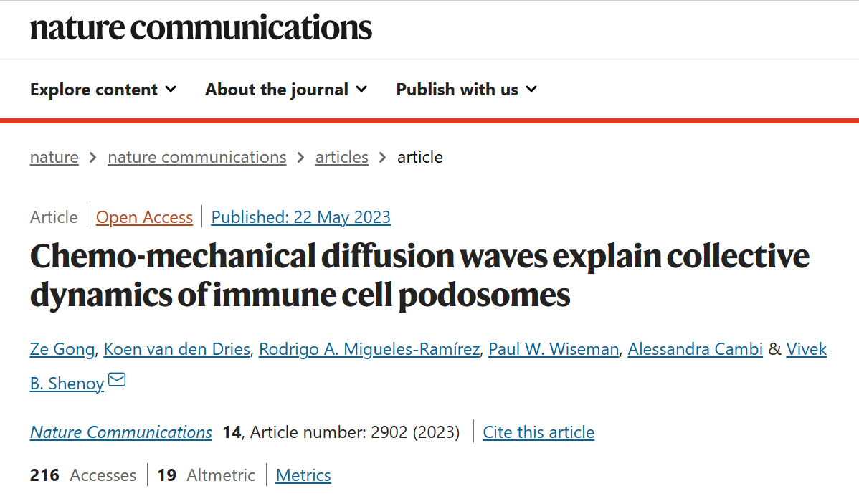Image resolution: width=859 pixels, height=504 pixels.
Task: Expand the Publish with us menu
Action: click(467, 90)
